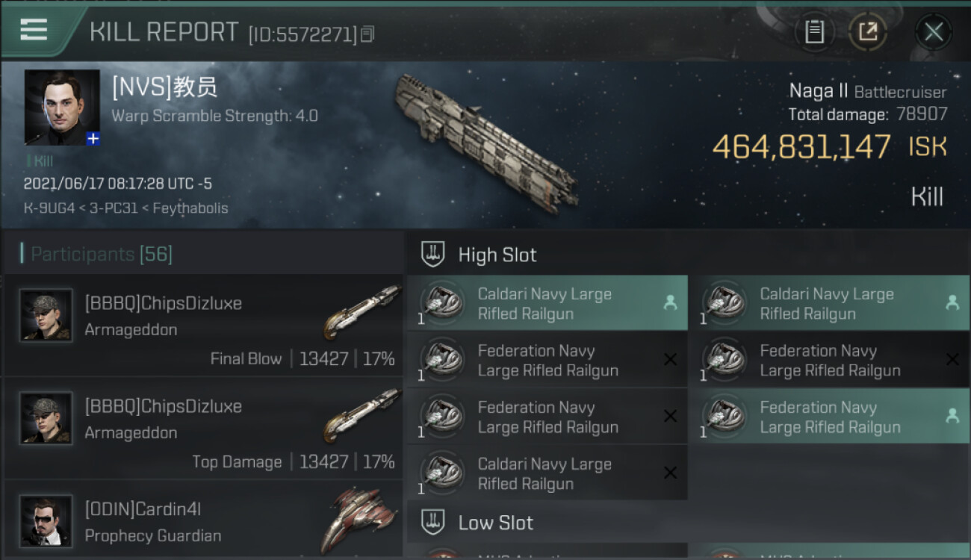The image size is (971, 560).
Task: Click the share kill report icon
Action: 868,31
